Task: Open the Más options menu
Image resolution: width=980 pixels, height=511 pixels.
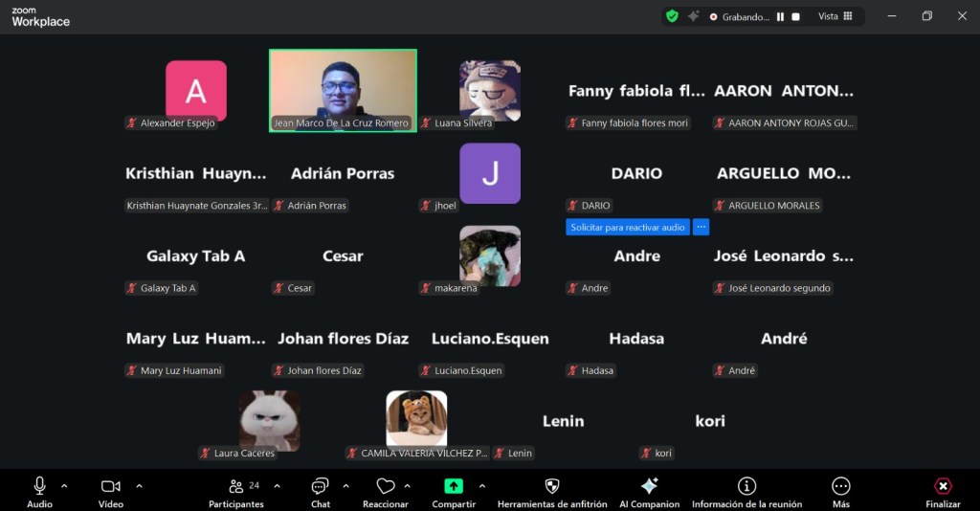Action: (x=840, y=492)
